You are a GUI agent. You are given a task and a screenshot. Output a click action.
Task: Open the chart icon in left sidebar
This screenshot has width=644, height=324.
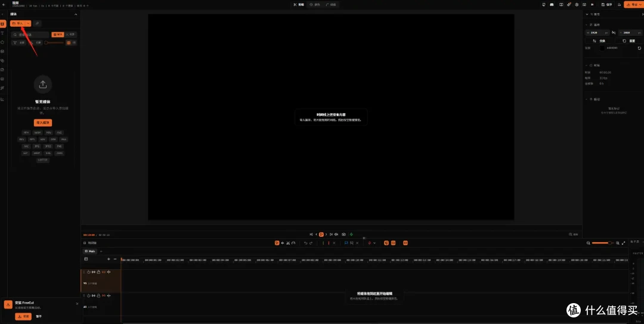2,99
